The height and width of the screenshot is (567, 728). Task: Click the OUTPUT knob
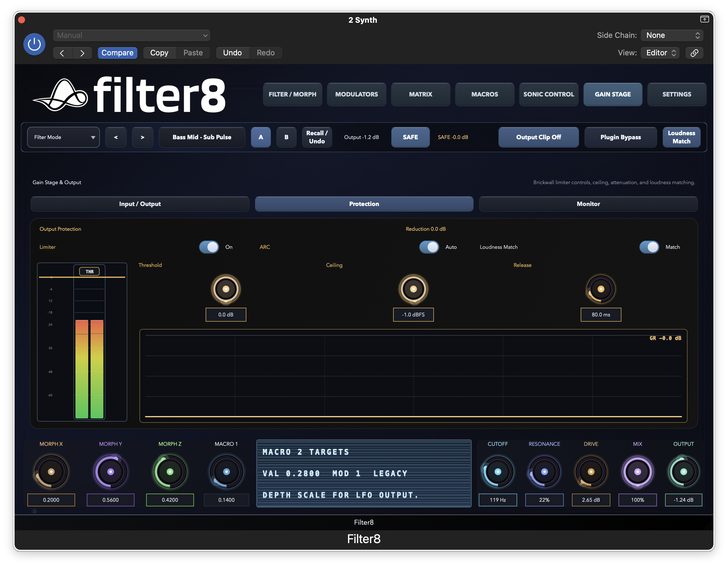(683, 472)
